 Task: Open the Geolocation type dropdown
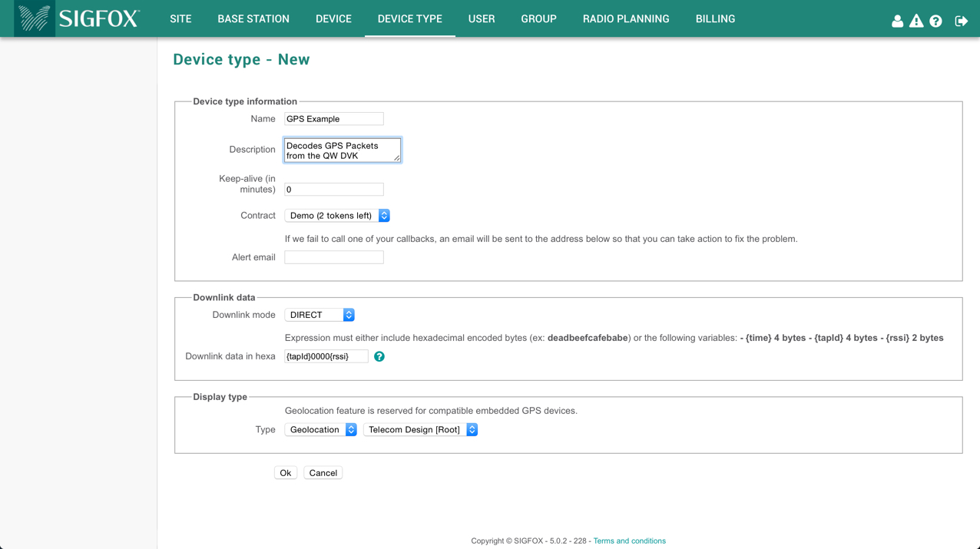pyautogui.click(x=320, y=430)
